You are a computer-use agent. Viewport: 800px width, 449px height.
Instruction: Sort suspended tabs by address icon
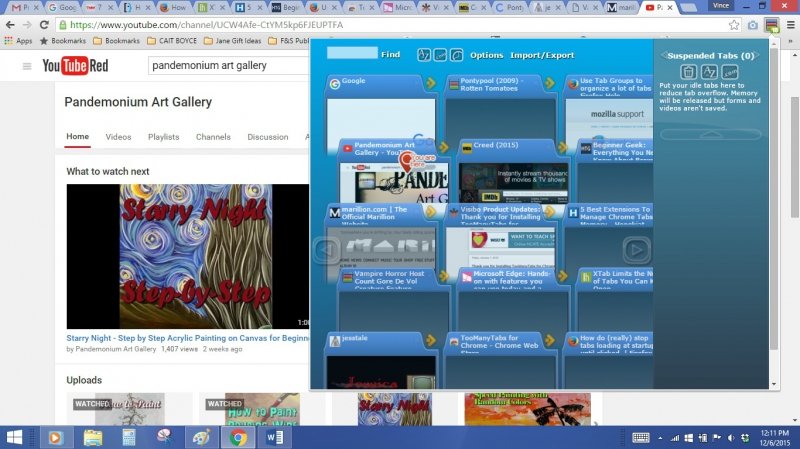(x=730, y=72)
